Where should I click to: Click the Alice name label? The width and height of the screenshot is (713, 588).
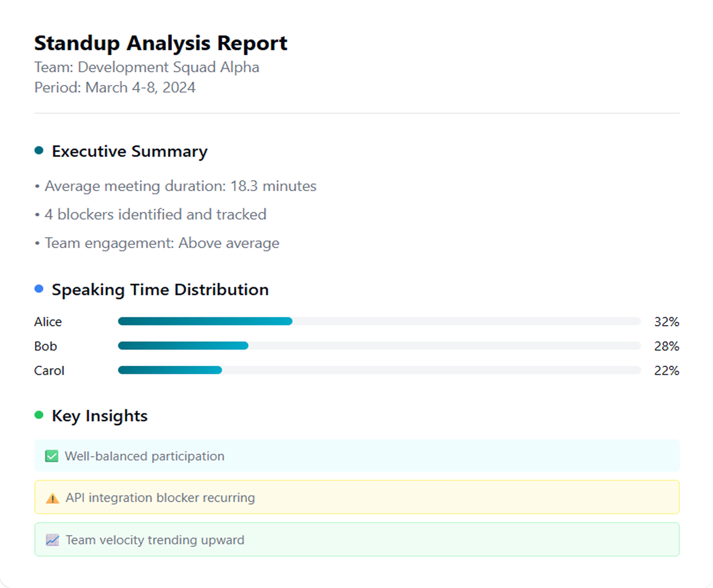point(48,322)
